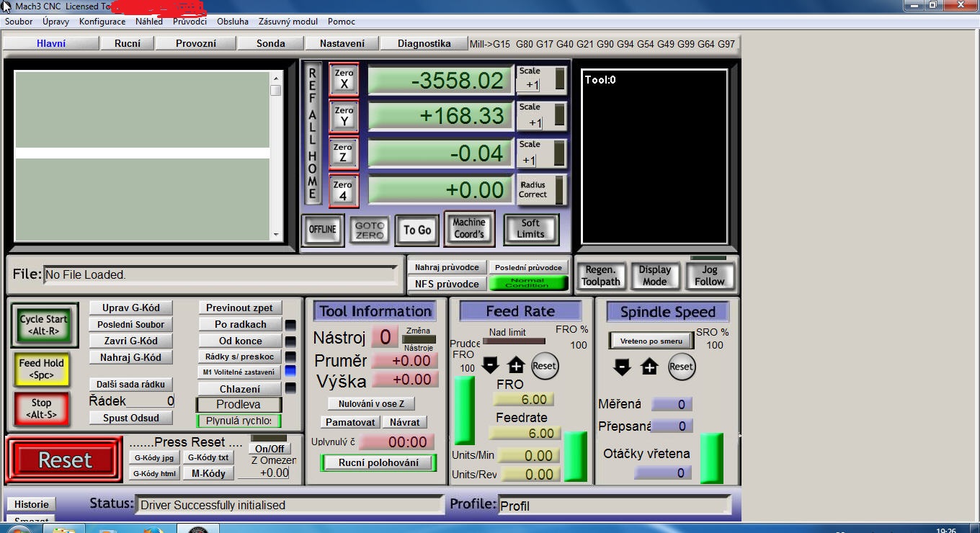This screenshot has width=980, height=533.
Task: Lower spindle speed override with down arrow
Action: pos(622,367)
